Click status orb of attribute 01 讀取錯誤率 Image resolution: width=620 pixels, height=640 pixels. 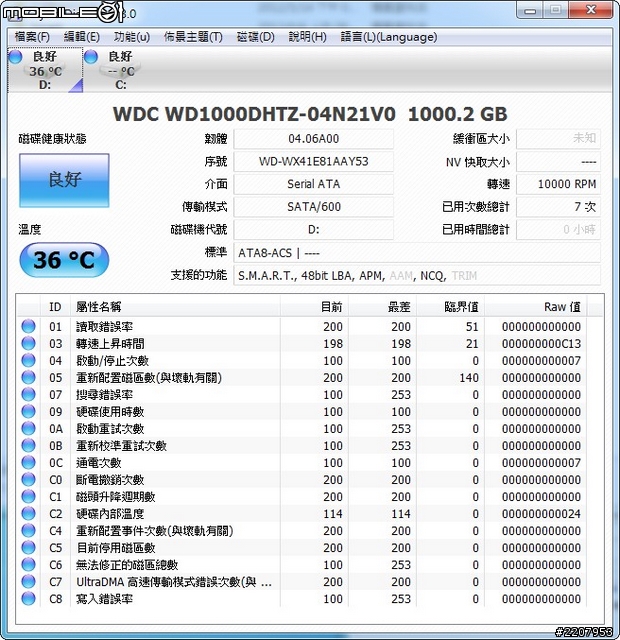click(28, 326)
